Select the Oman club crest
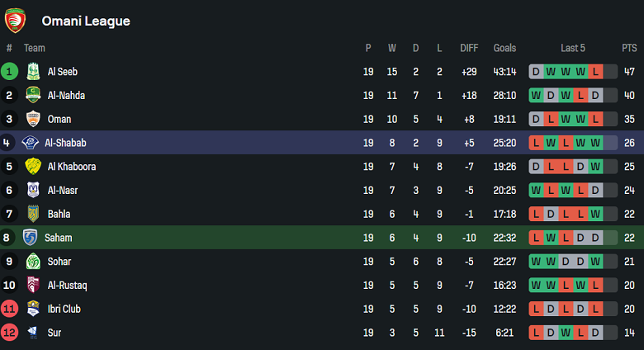The width and height of the screenshot is (644, 350). pyautogui.click(x=33, y=119)
